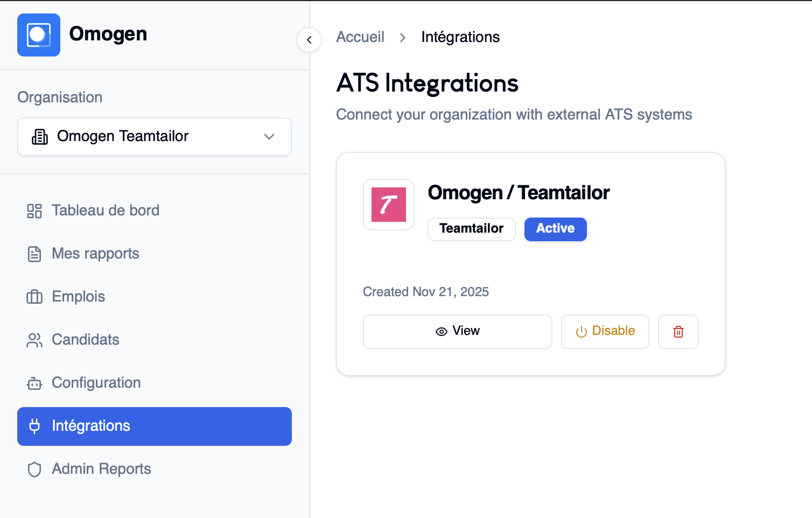The image size is (812, 518).
Task: Select the Intégrations plug icon
Action: coord(34,426)
